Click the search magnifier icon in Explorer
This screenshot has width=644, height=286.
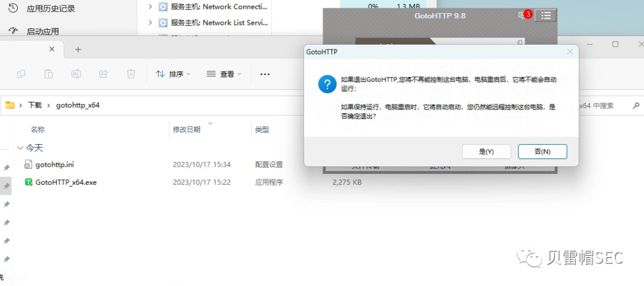click(x=636, y=106)
